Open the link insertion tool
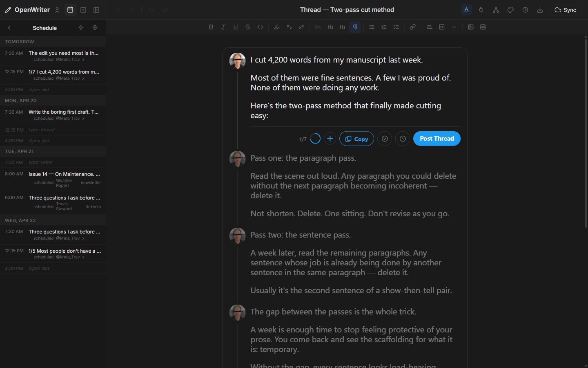The width and height of the screenshot is (588, 368). 412,27
